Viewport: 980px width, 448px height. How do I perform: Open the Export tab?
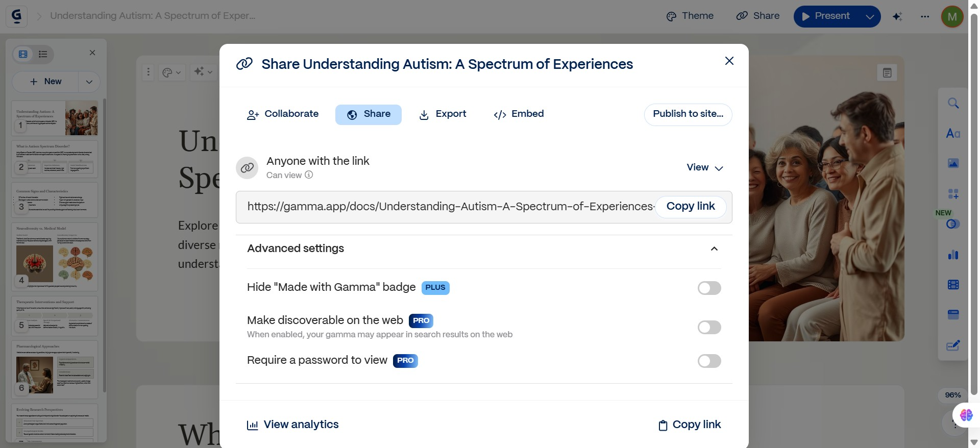[x=443, y=114]
